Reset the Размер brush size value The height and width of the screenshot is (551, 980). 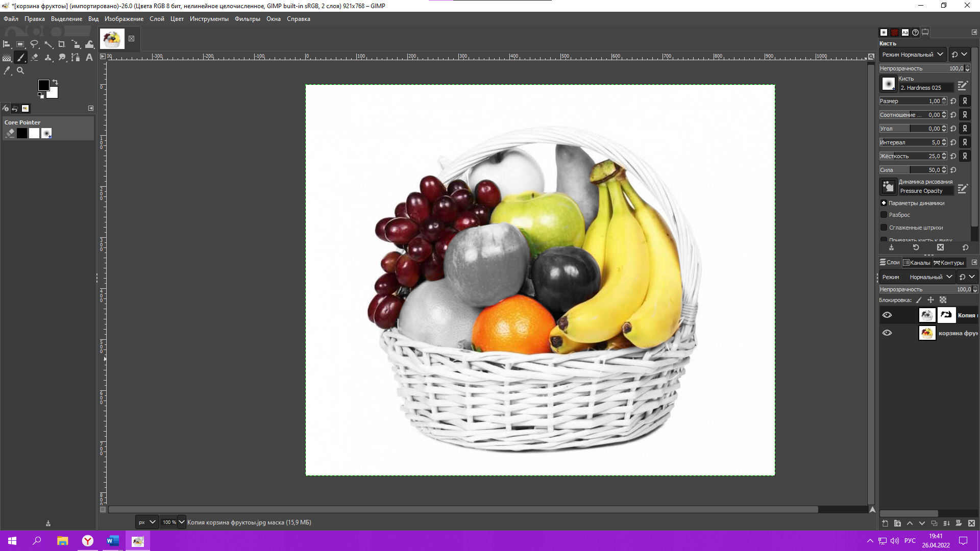(953, 101)
